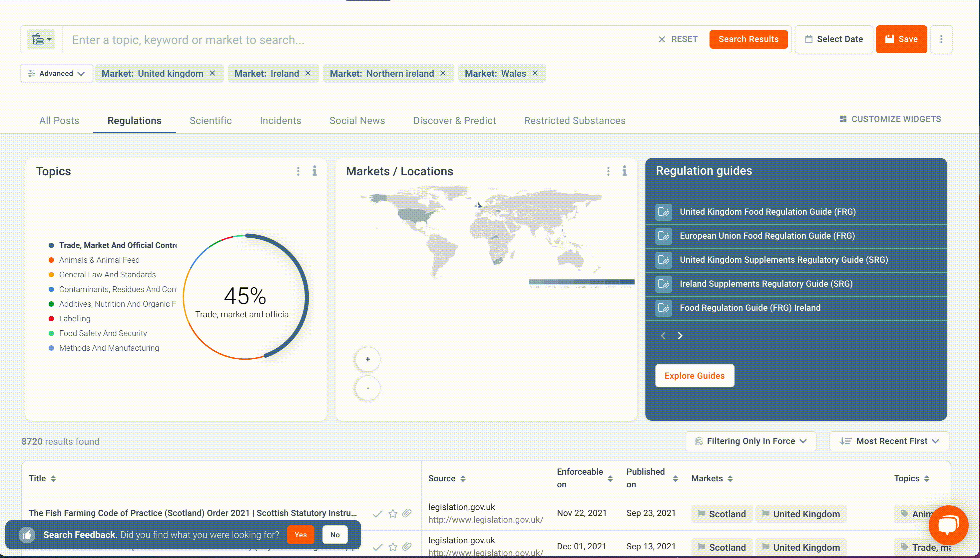The image size is (980, 558).
Task: Open the three-dot menu next to Save
Action: click(x=941, y=39)
